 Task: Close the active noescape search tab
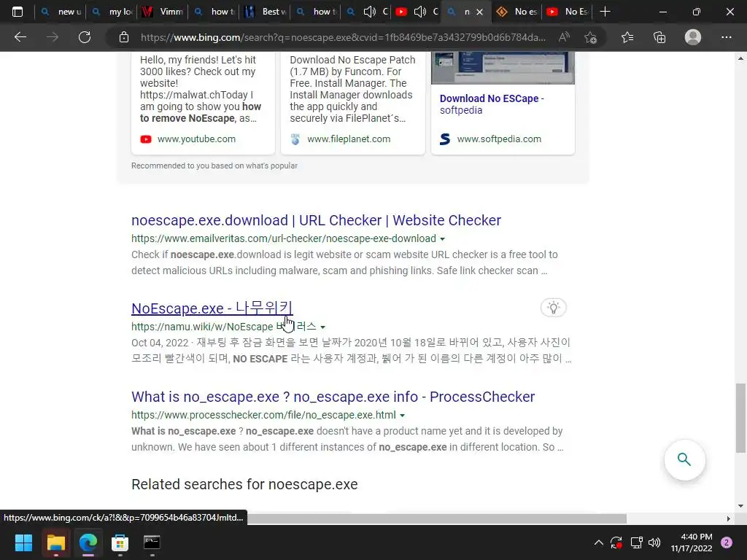click(480, 12)
